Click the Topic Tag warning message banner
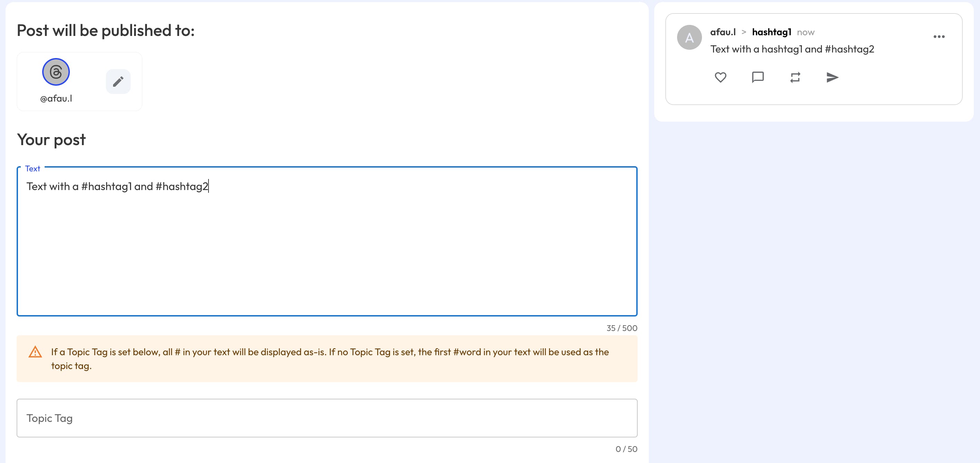The image size is (980, 463). coord(326,358)
